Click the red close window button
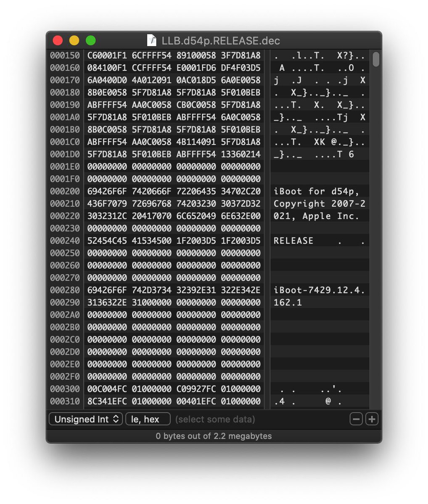 pyautogui.click(x=58, y=40)
